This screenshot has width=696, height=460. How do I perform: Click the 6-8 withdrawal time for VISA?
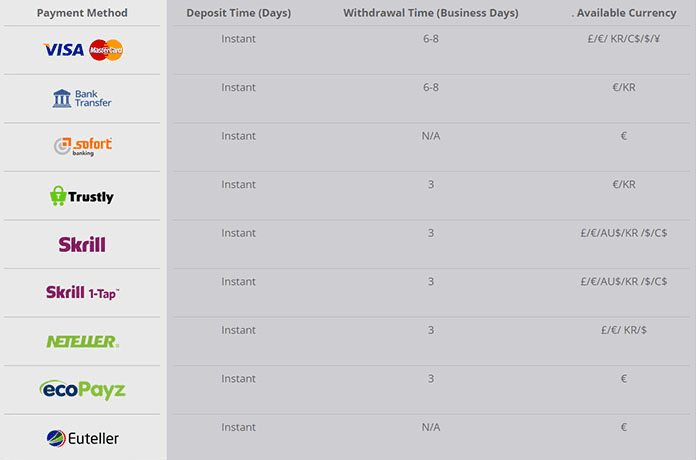coord(431,39)
